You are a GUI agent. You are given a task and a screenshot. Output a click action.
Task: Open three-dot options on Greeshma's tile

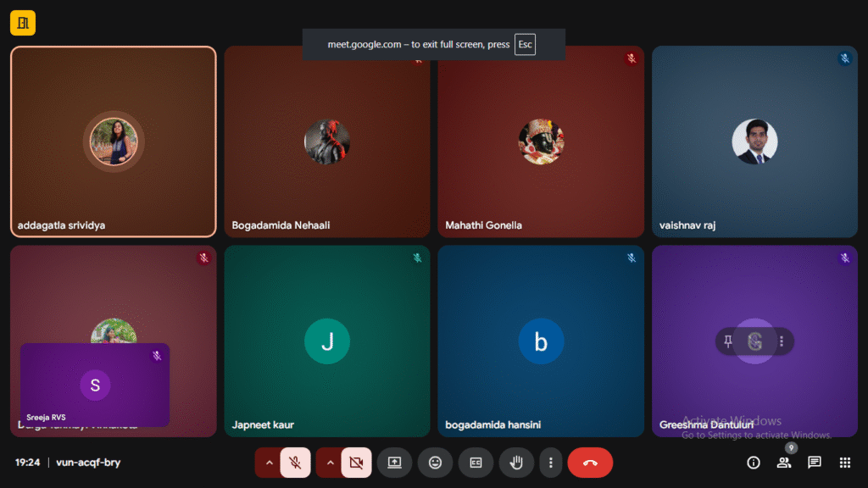click(x=781, y=341)
